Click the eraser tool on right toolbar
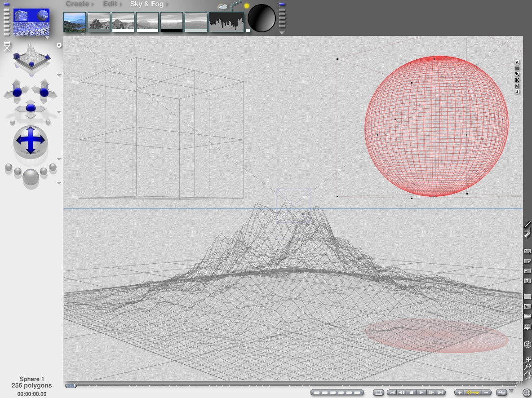 click(x=528, y=234)
